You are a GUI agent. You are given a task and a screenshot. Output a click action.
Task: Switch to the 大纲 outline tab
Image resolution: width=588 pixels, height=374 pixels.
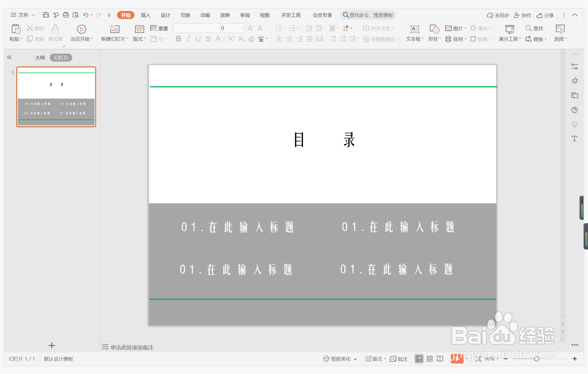(x=40, y=57)
